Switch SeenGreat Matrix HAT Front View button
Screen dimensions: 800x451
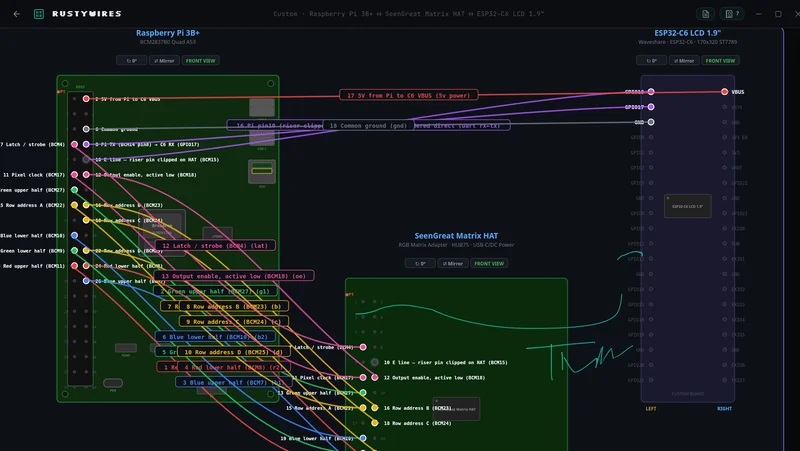pyautogui.click(x=489, y=263)
